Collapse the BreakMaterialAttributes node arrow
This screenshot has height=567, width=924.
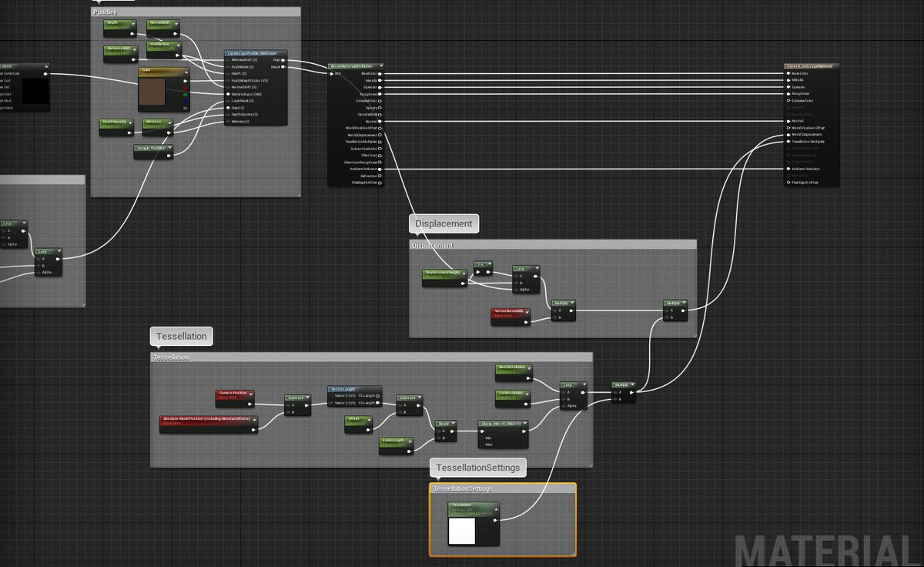tap(382, 65)
